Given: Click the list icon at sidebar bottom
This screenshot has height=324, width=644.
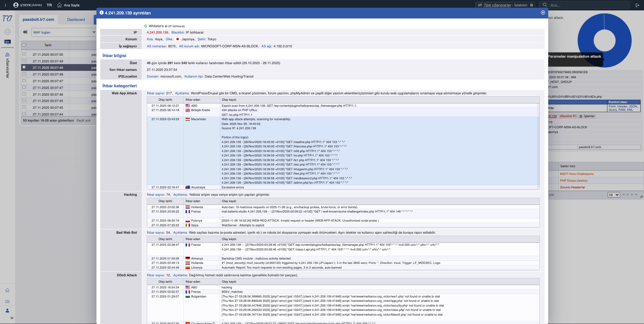Looking at the screenshot, I should coord(7,302).
